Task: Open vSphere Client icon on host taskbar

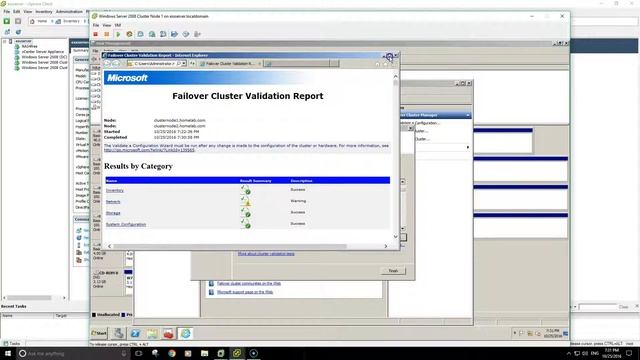Action: [237, 353]
